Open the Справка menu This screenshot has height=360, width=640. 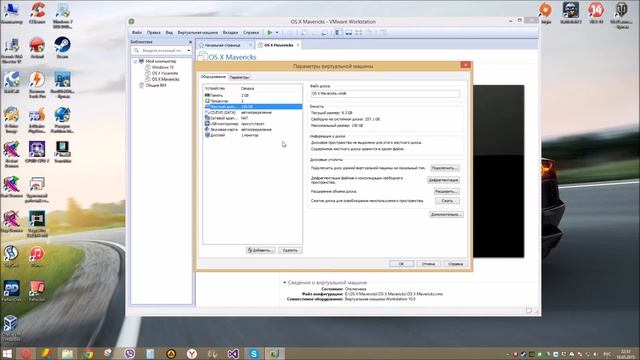point(251,33)
